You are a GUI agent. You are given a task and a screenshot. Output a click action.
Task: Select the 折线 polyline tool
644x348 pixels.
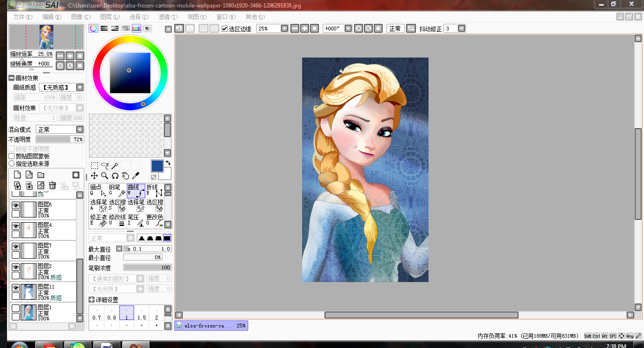pyautogui.click(x=155, y=190)
